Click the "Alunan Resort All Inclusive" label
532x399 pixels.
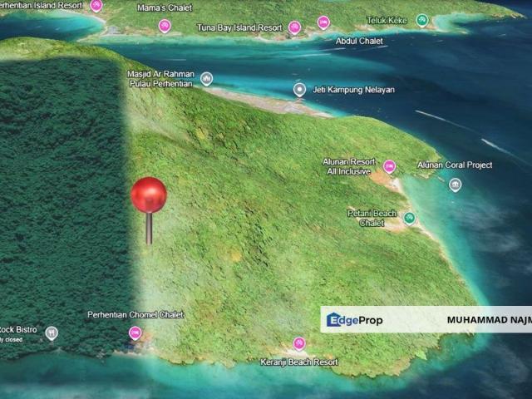[349, 166]
